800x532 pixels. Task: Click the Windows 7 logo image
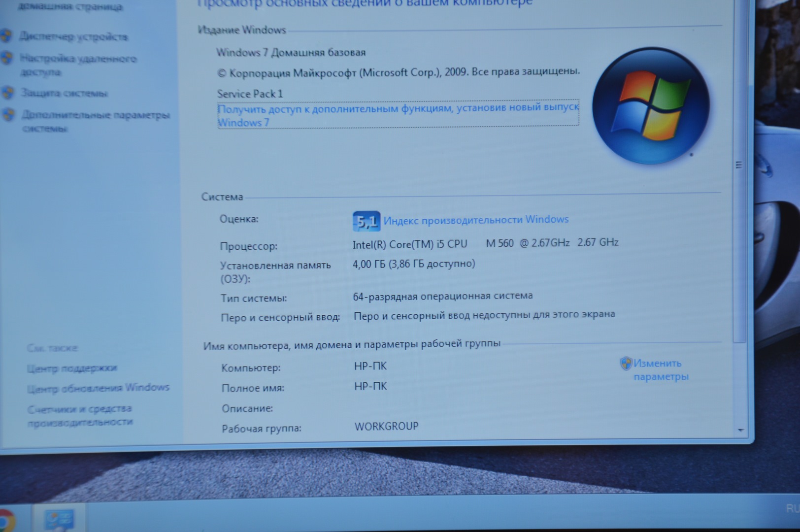[650, 106]
